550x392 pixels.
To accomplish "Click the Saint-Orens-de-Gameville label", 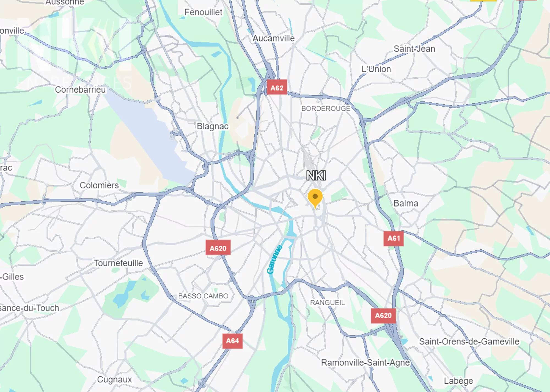I will [x=469, y=341].
